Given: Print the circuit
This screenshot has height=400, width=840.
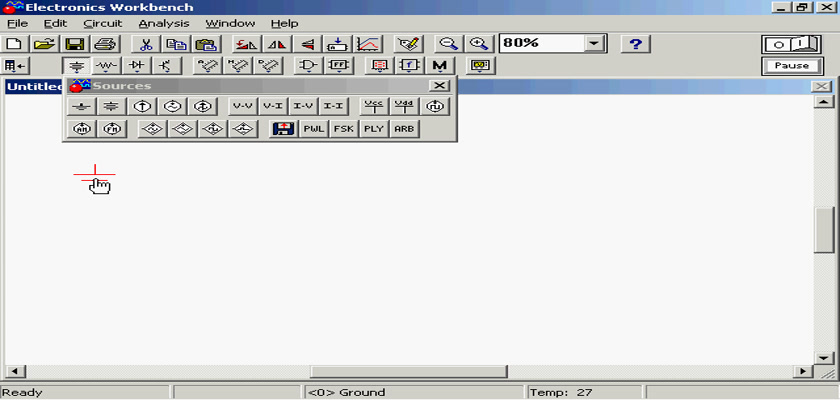Looking at the screenshot, I should [x=105, y=44].
